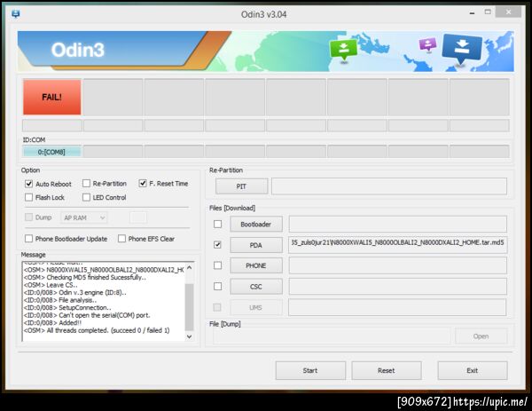
Task: Uncheck the PDA file checkbox
Action: 218,245
